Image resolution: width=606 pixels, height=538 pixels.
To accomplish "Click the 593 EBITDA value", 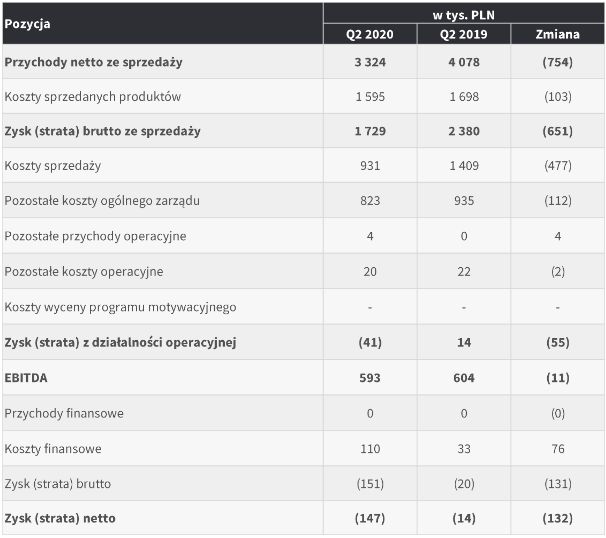I will [x=370, y=378].
